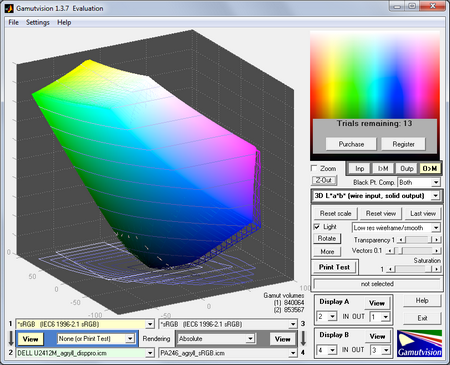Click Reset view button
Viewport: 450px width, 365px height.
click(381, 213)
